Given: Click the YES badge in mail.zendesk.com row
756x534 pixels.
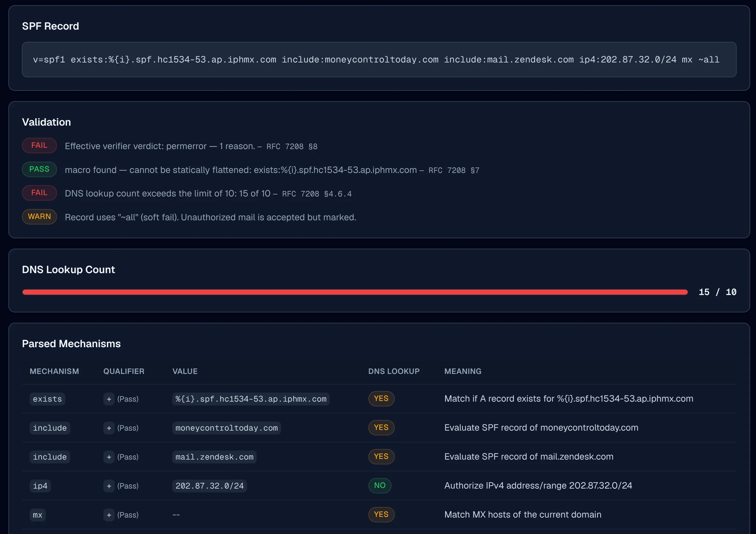Looking at the screenshot, I should [x=381, y=457].
